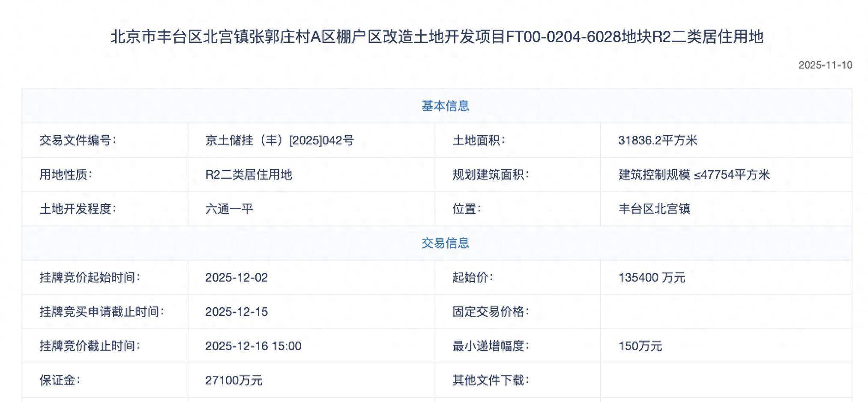Click the value 27100万元
Screen dimensions: 868x402
[233, 380]
